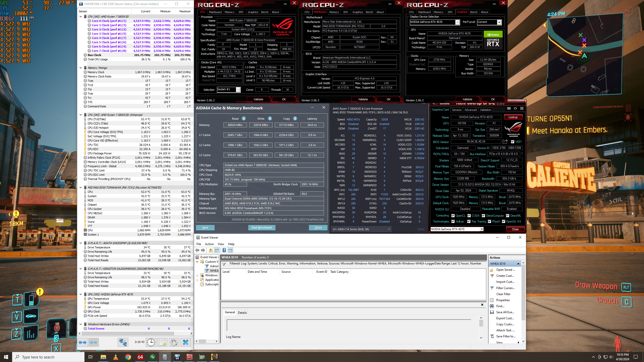This screenshot has width=644, height=362.
Task: Click Validate in first CPU-Z window
Action: click(258, 99)
